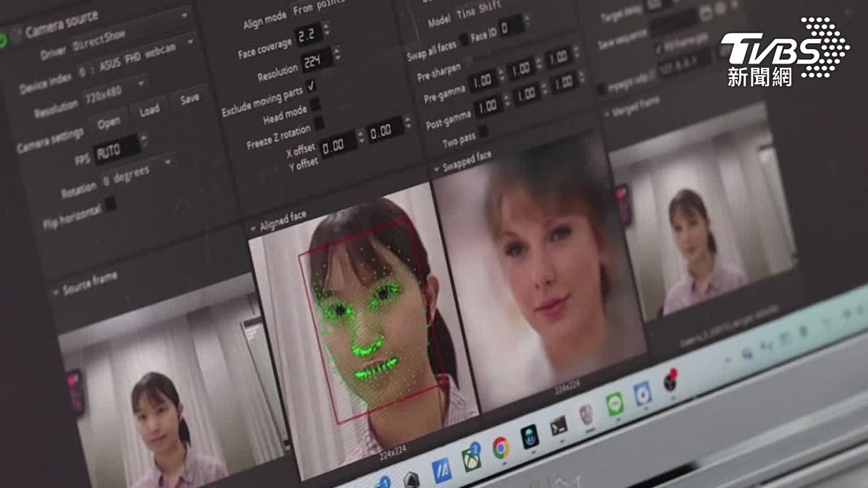Screen dimensions: 868x488
Task: Toggle the Exclude moving parts checkbox
Action: 311,86
